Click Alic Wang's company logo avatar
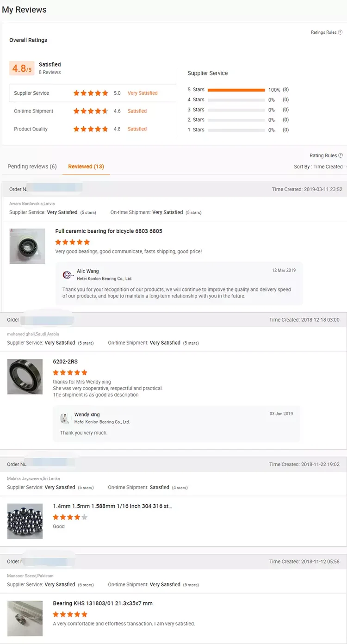This screenshot has height=644, width=347. pyautogui.click(x=68, y=275)
